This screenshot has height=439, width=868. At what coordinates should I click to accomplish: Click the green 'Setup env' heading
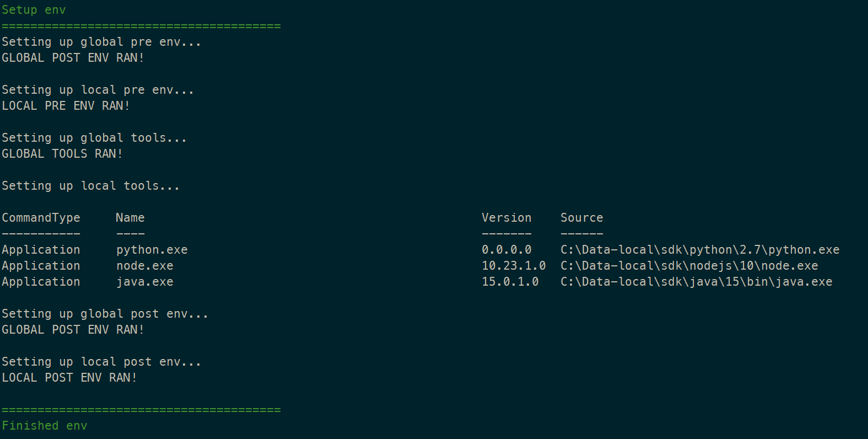(34, 10)
